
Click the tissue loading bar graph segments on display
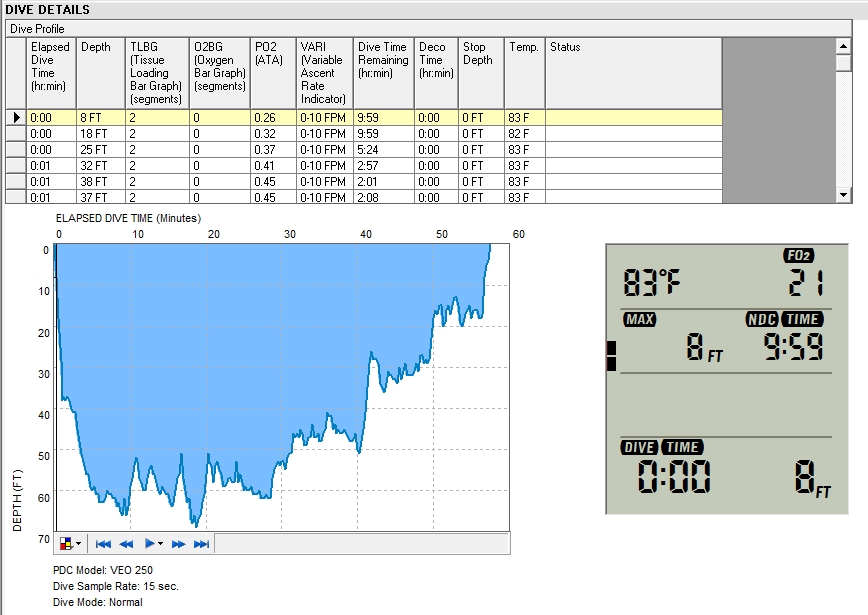612,356
